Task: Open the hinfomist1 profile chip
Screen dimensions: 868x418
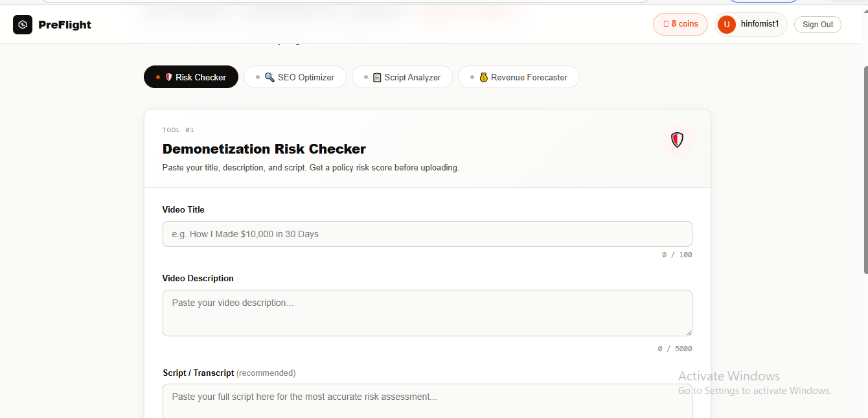Action: [751, 25]
